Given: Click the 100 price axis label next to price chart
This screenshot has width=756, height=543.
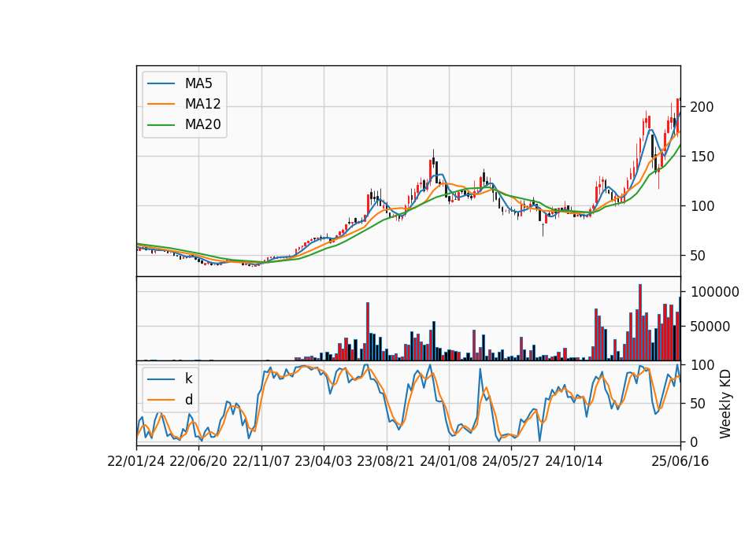Looking at the screenshot, I should [702, 206].
